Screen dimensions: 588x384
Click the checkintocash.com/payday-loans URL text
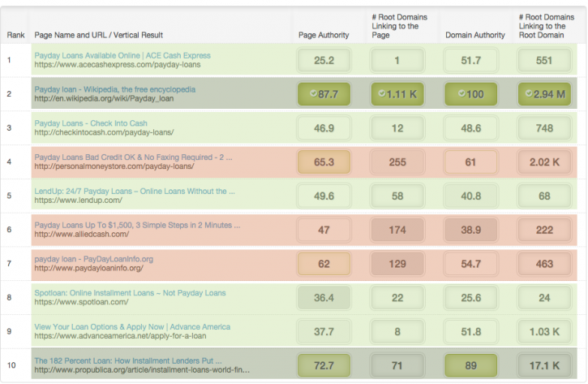(x=104, y=132)
